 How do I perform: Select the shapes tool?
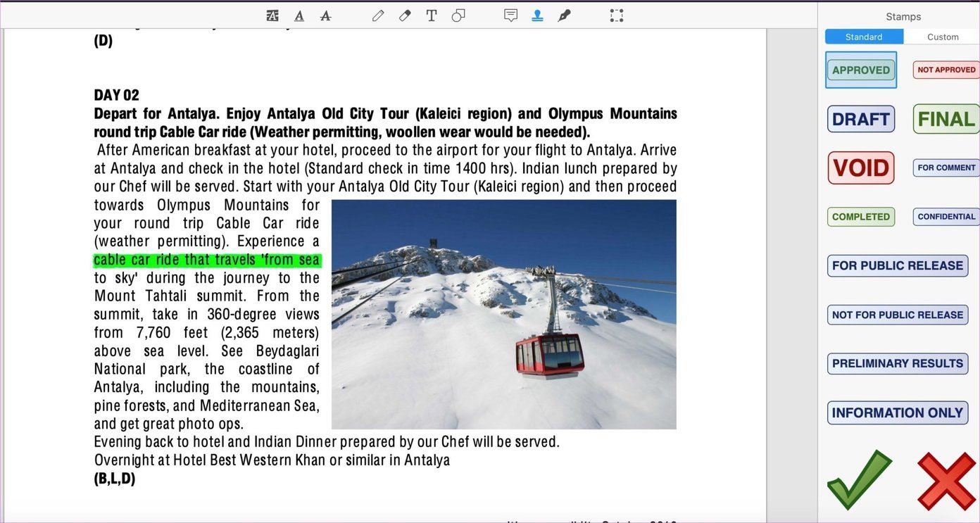458,15
